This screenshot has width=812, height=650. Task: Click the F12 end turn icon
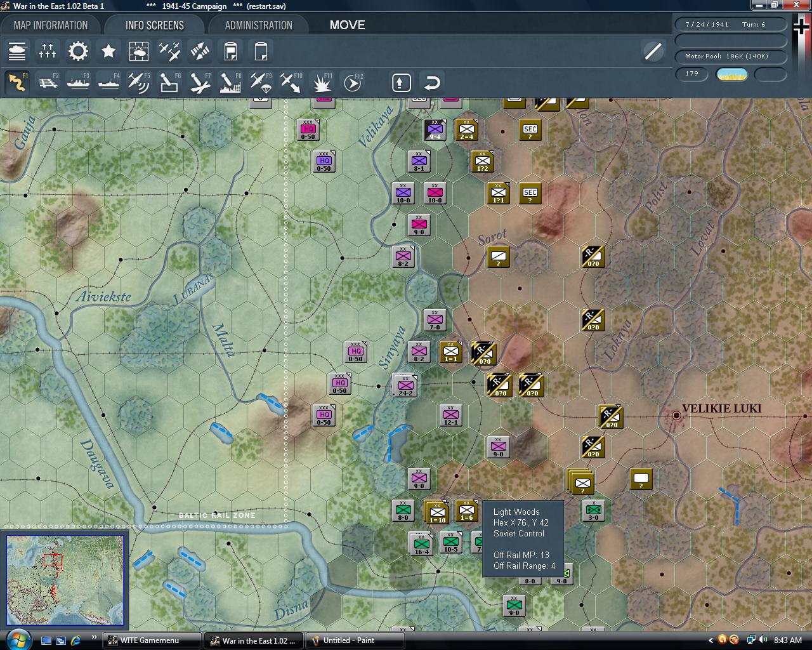pyautogui.click(x=353, y=83)
